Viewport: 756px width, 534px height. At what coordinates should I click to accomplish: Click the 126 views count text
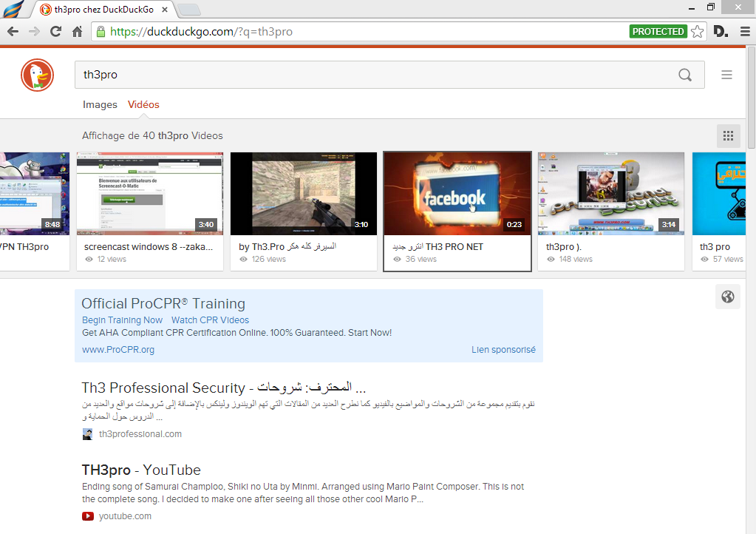pos(268,260)
